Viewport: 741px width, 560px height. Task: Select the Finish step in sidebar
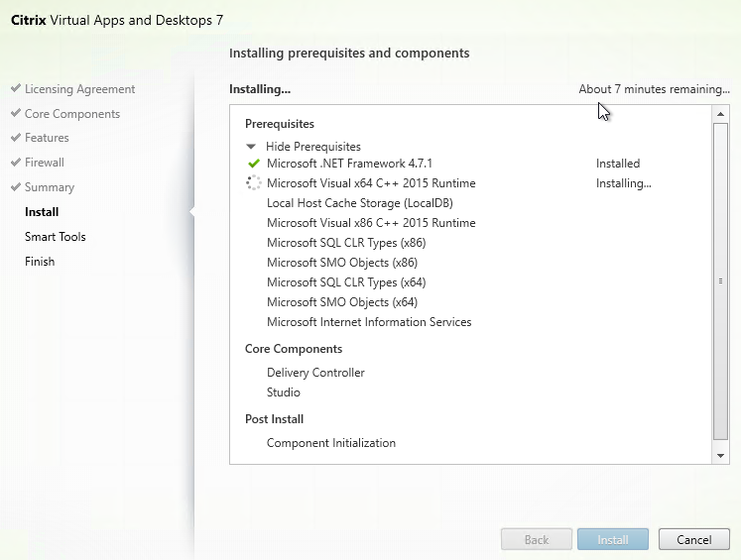coord(40,262)
